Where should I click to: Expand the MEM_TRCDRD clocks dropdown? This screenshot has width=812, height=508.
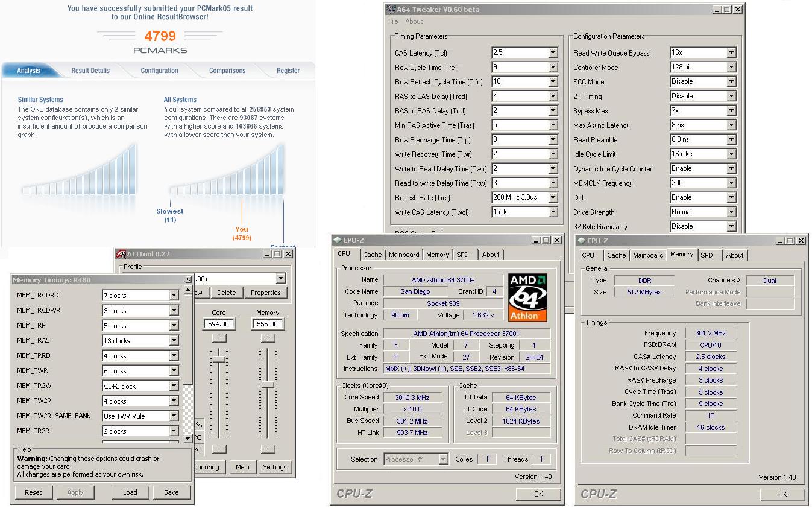(174, 296)
